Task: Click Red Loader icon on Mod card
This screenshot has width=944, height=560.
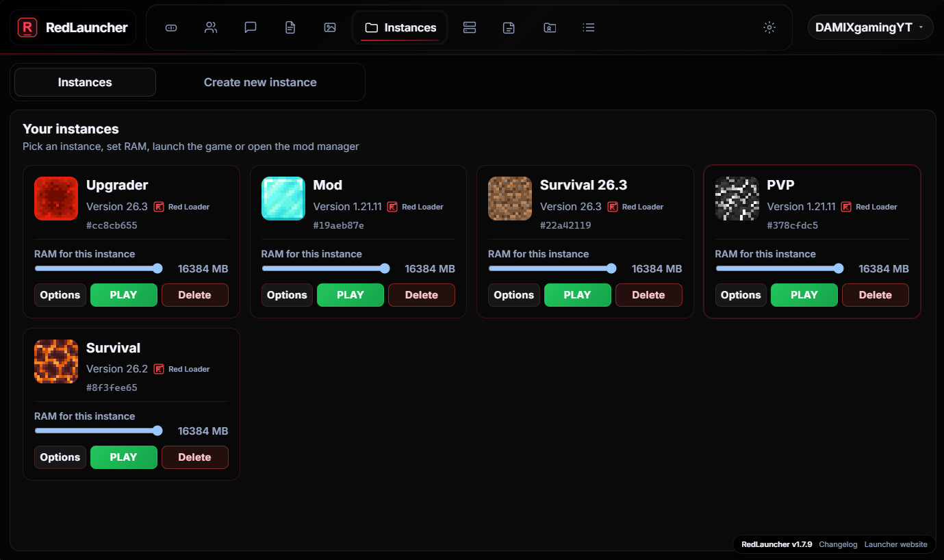Action: (x=392, y=207)
